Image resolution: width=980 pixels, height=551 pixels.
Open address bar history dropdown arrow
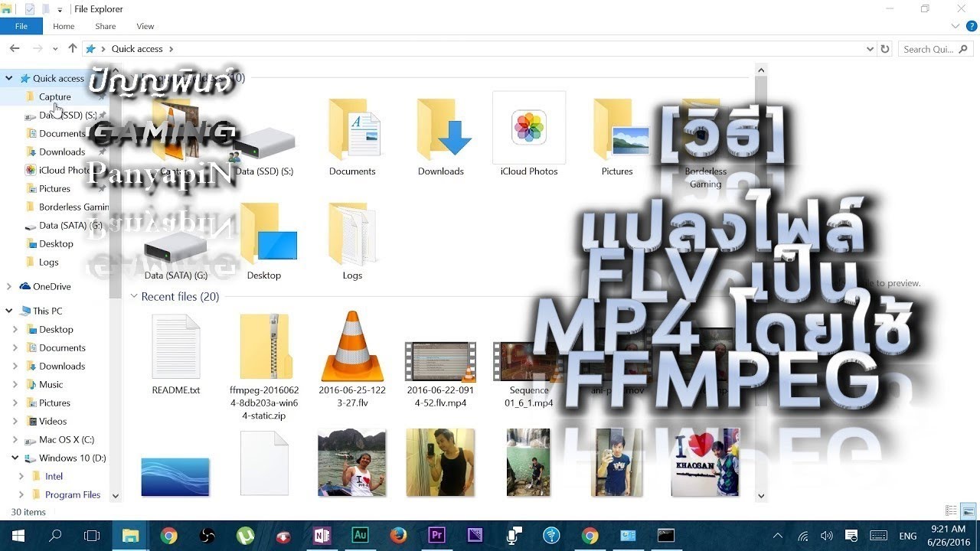pyautogui.click(x=870, y=49)
